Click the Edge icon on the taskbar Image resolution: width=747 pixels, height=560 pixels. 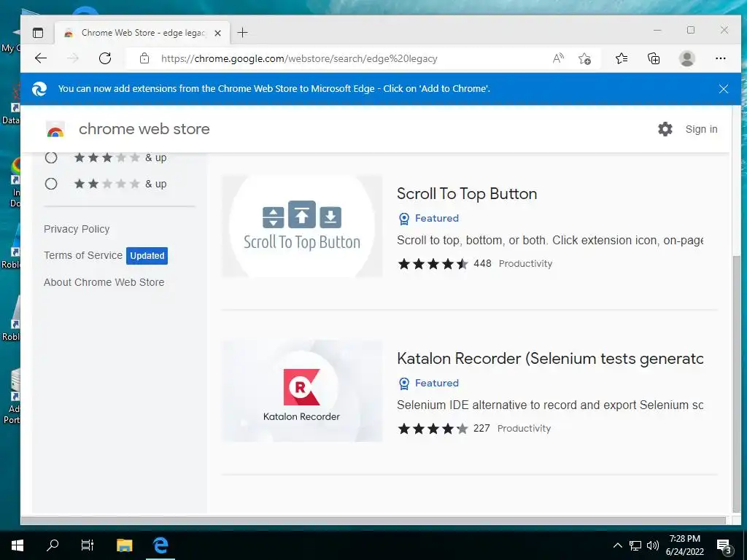click(160, 545)
